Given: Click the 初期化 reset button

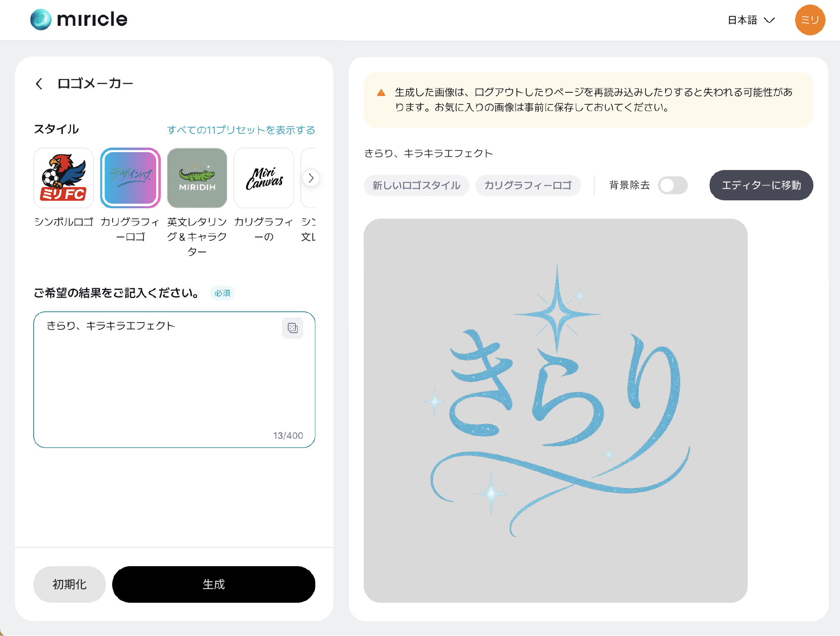Looking at the screenshot, I should pyautogui.click(x=69, y=584).
